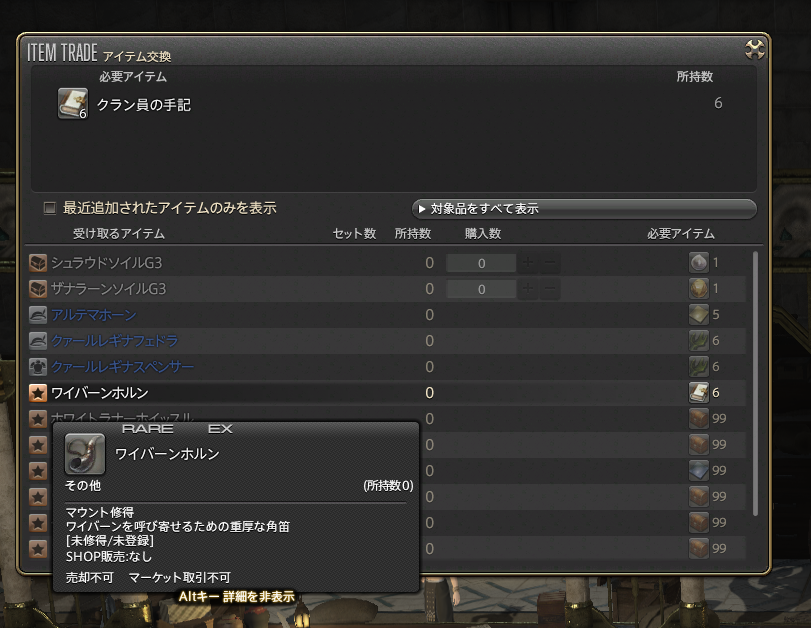Click the ザナラーンソイルG3 item icon

(x=38, y=289)
